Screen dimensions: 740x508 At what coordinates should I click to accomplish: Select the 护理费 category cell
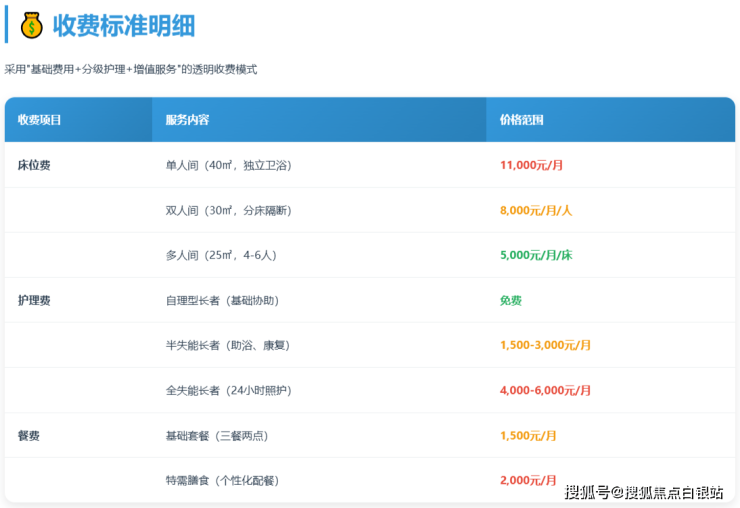[x=34, y=300]
